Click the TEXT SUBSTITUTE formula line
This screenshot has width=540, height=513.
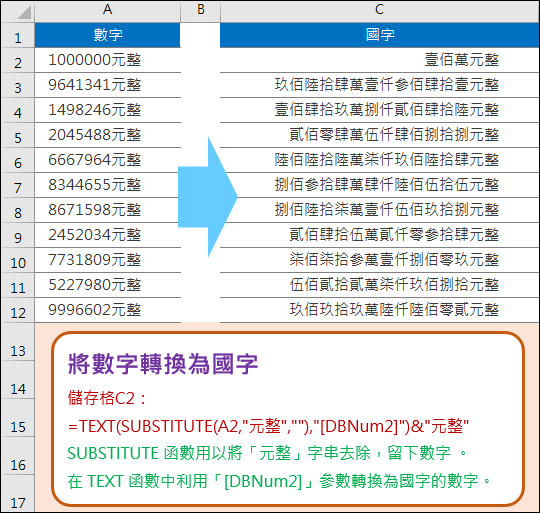[268, 426]
